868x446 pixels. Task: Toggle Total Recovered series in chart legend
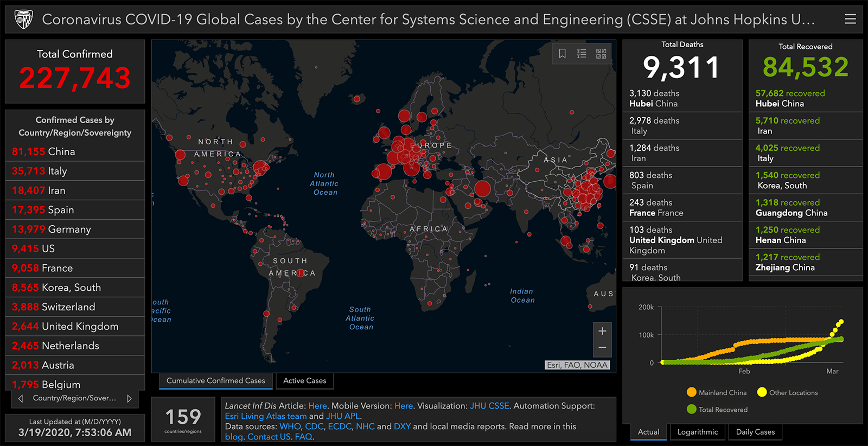click(717, 409)
